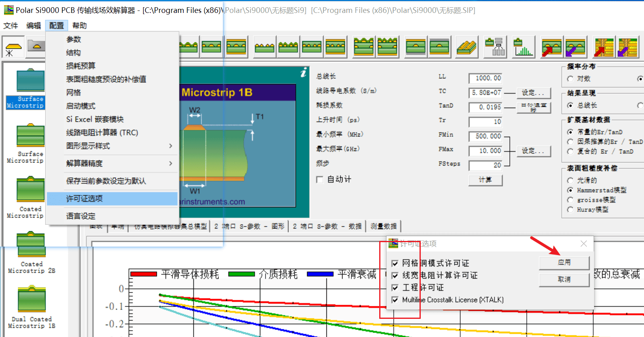The image size is (644, 337).
Task: Click the folder-shaped structure group toolbar icon
Action: [x=36, y=46]
